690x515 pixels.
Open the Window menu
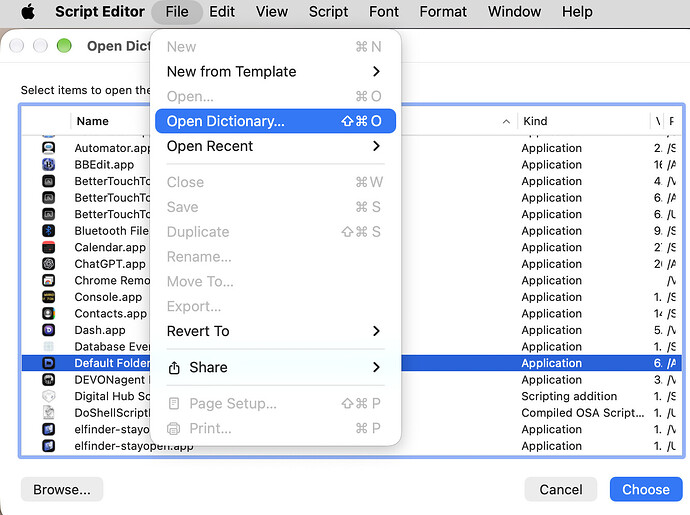514,11
